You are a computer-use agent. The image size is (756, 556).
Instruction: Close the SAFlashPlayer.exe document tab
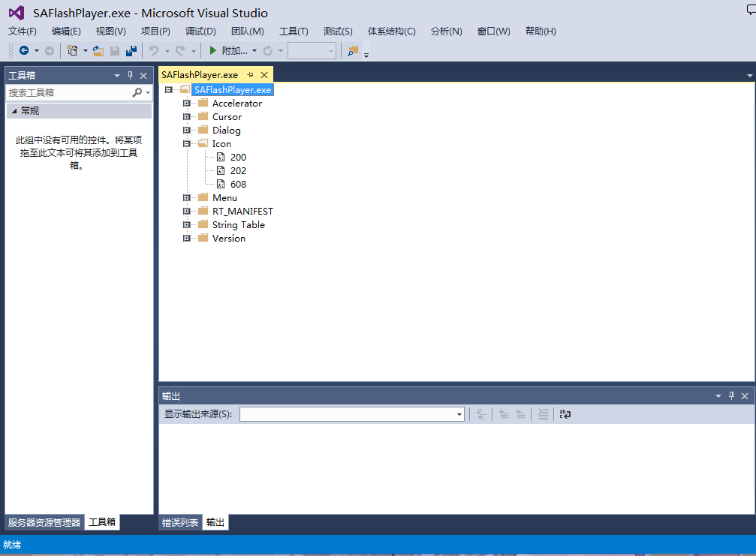[x=264, y=75]
